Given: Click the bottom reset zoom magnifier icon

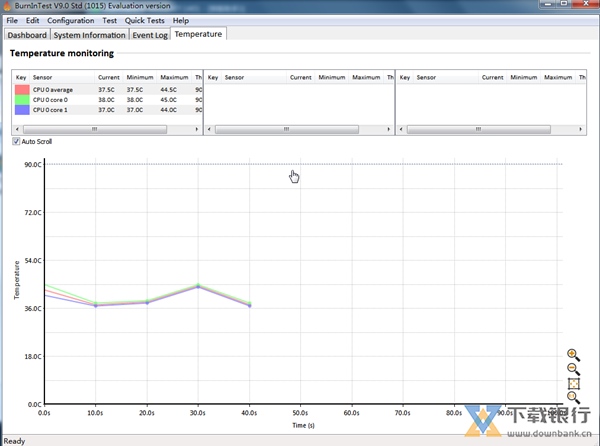Looking at the screenshot, I should coord(573,397).
